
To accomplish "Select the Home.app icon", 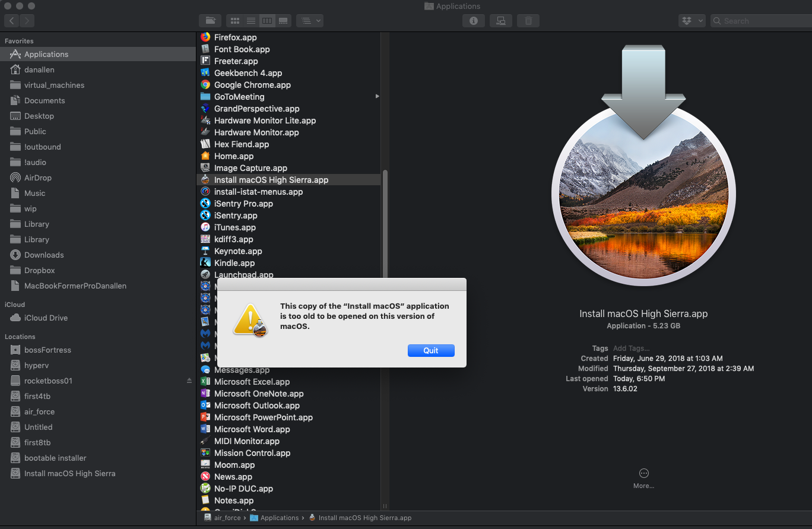I will pyautogui.click(x=205, y=156).
